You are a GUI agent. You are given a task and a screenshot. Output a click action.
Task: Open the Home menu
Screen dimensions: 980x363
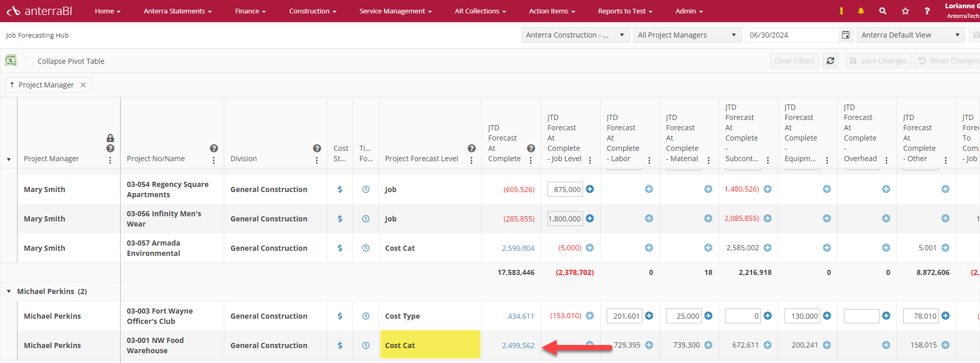107,11
